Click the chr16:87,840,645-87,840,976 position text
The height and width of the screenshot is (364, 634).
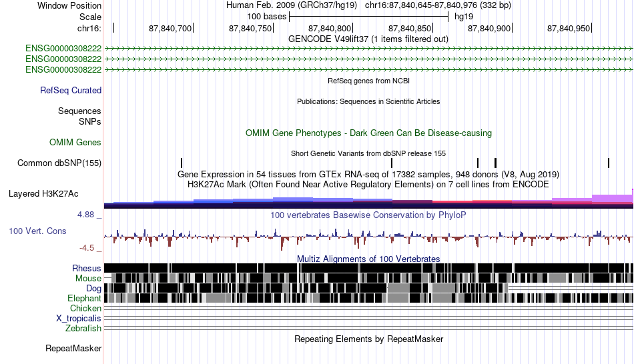(438, 5)
